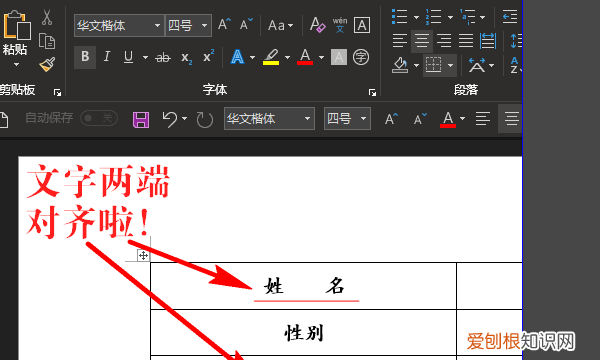Open clipboard (剪贴板) pane launcher
This screenshot has width=600, height=360.
[57, 93]
